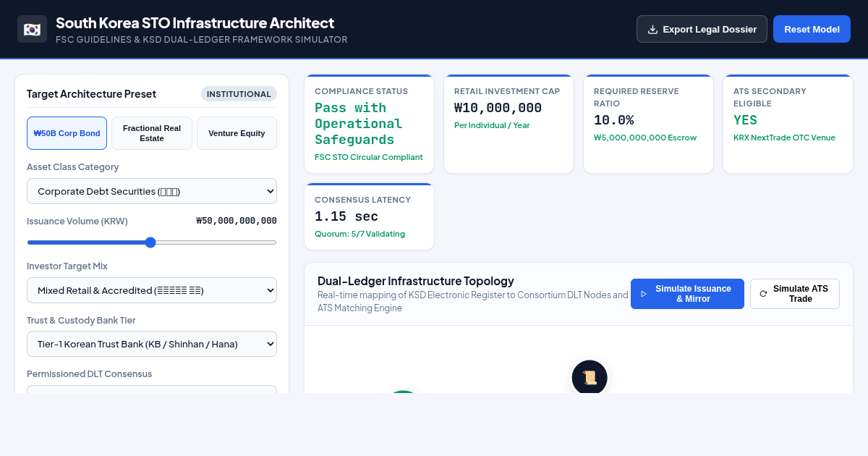Click the INSTITUTIONAL badge
The height and width of the screenshot is (456, 868).
[239, 94]
